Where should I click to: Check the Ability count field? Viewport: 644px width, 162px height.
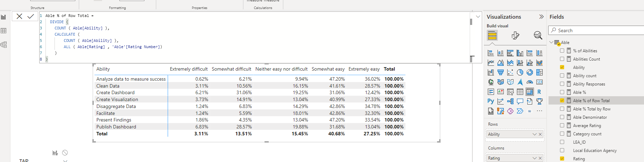click(x=562, y=75)
